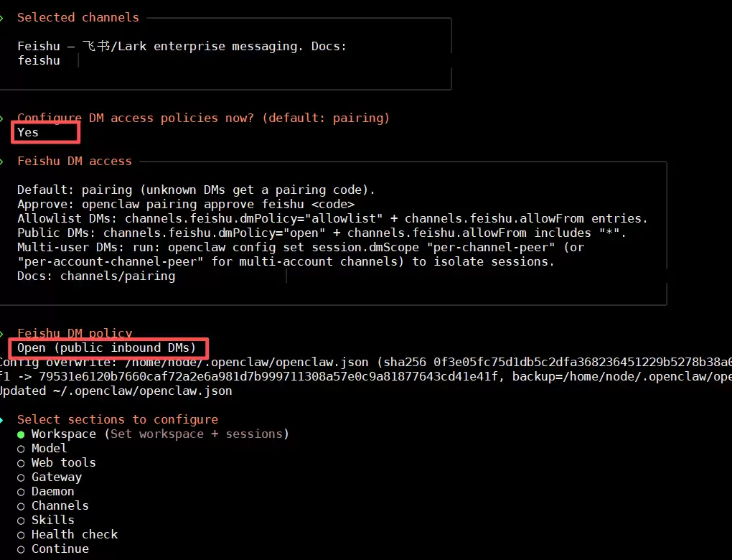Select the Continue option in list

pyautogui.click(x=60, y=549)
